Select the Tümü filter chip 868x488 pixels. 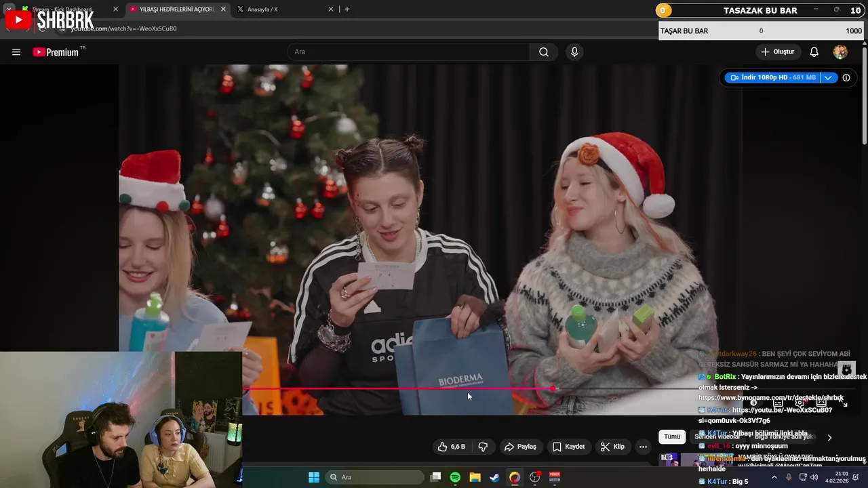(672, 437)
